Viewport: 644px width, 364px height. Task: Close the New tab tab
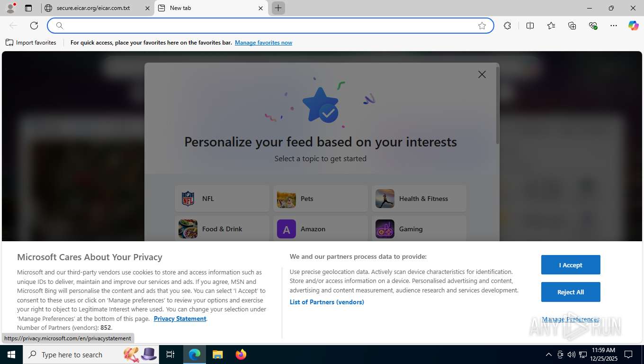(x=260, y=8)
